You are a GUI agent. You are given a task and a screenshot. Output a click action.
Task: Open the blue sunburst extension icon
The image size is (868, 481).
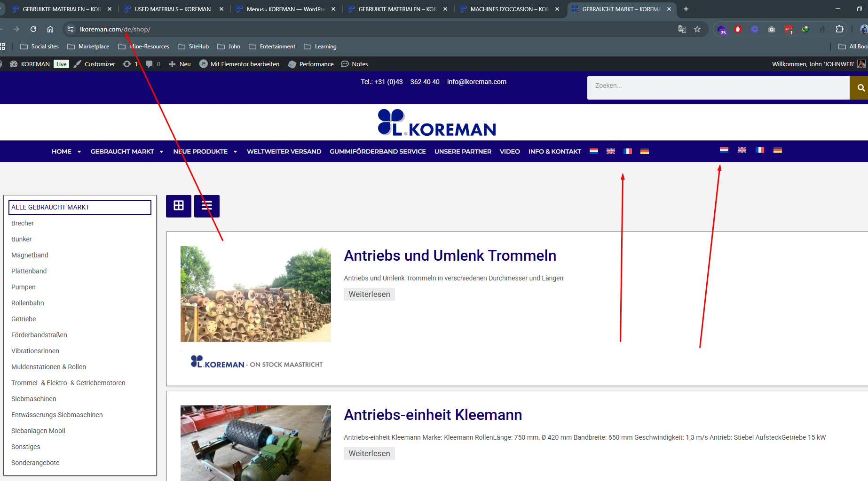click(755, 29)
